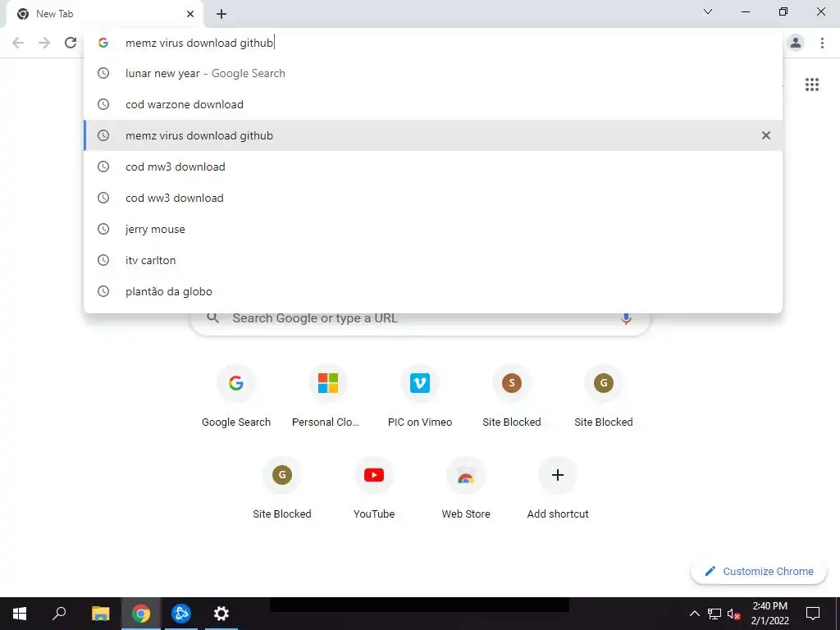Click the muted volume tray icon
Screen dimensions: 840x630
(x=733, y=614)
